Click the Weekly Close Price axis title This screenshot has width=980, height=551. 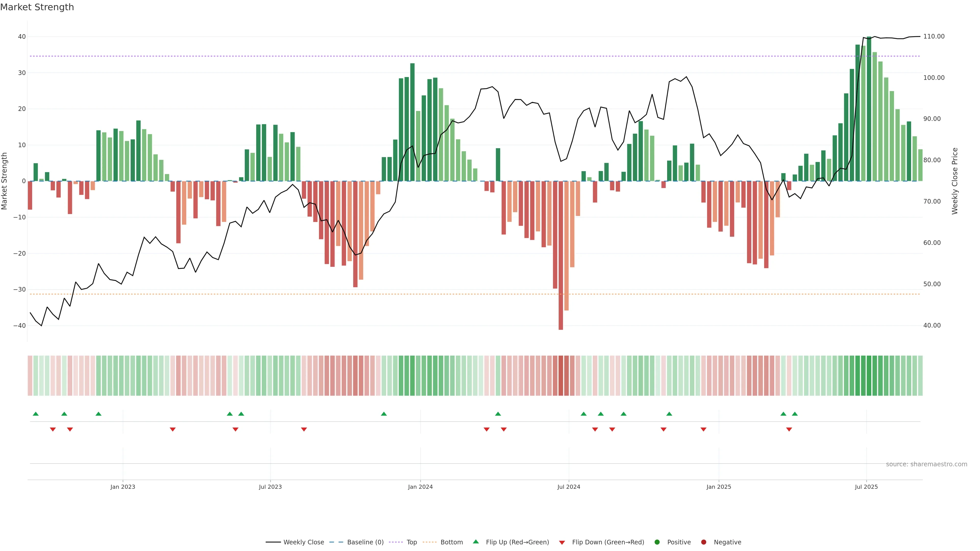[955, 181]
